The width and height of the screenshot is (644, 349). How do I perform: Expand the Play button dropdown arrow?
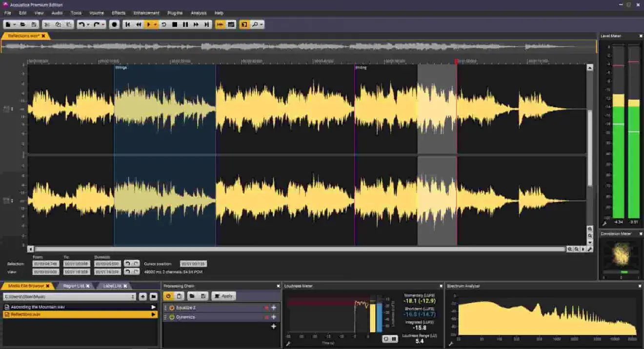pos(155,24)
